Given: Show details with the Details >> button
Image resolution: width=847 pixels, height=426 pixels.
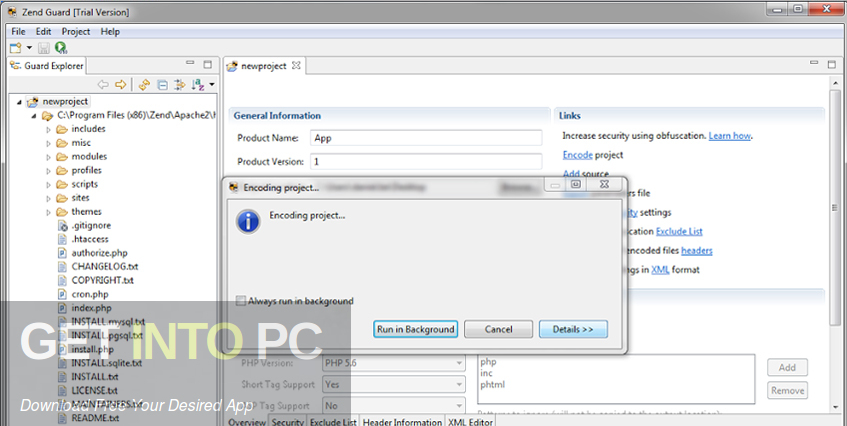Looking at the screenshot, I should point(573,329).
